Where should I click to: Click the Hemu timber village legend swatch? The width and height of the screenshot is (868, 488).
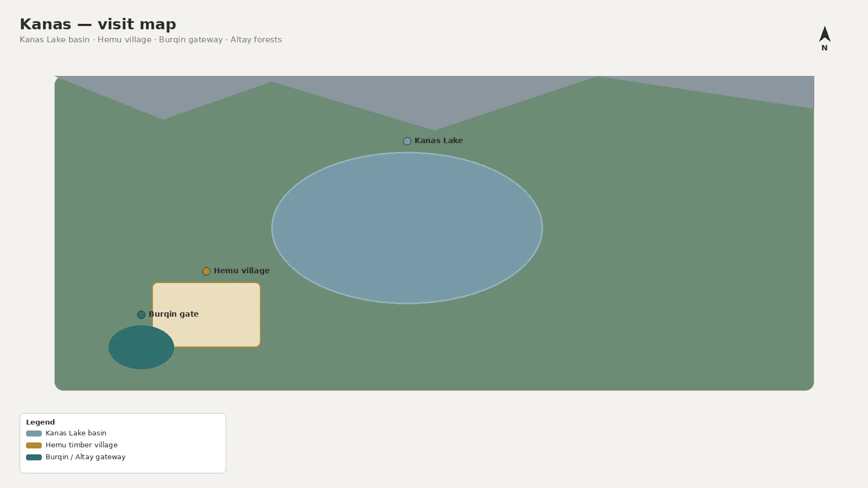[x=34, y=445]
